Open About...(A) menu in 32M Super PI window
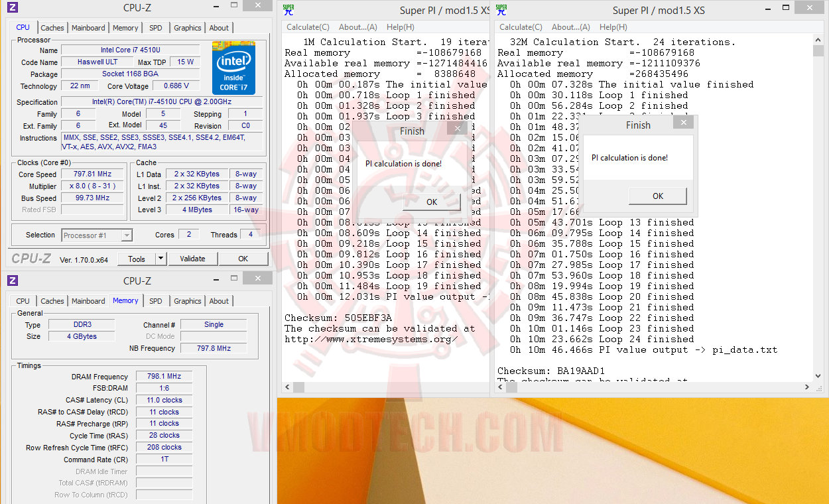 click(570, 27)
